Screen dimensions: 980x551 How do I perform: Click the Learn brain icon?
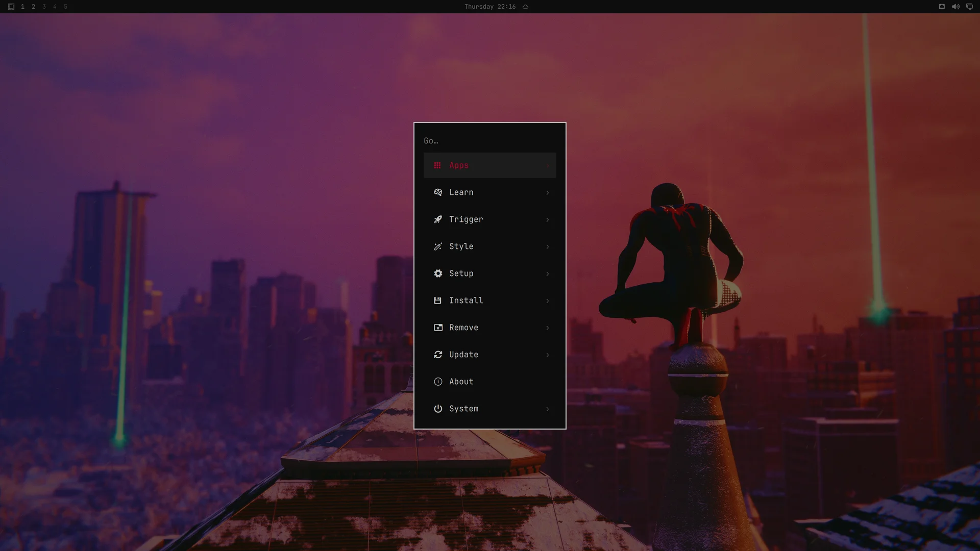point(438,192)
